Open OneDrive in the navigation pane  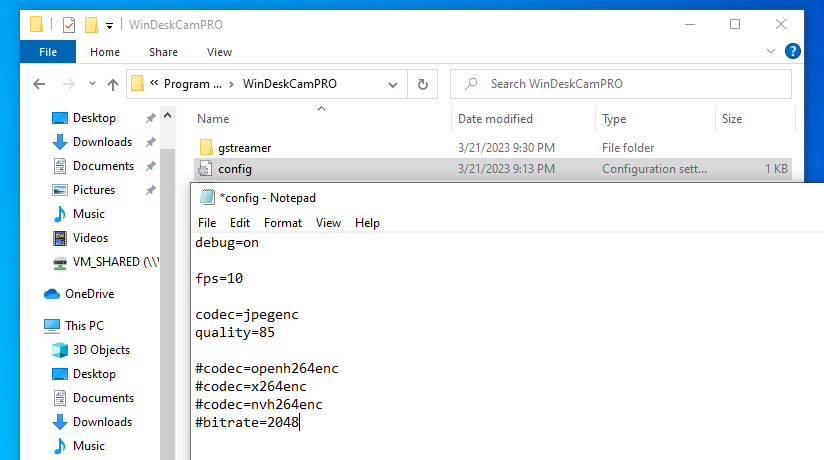pyautogui.click(x=89, y=294)
